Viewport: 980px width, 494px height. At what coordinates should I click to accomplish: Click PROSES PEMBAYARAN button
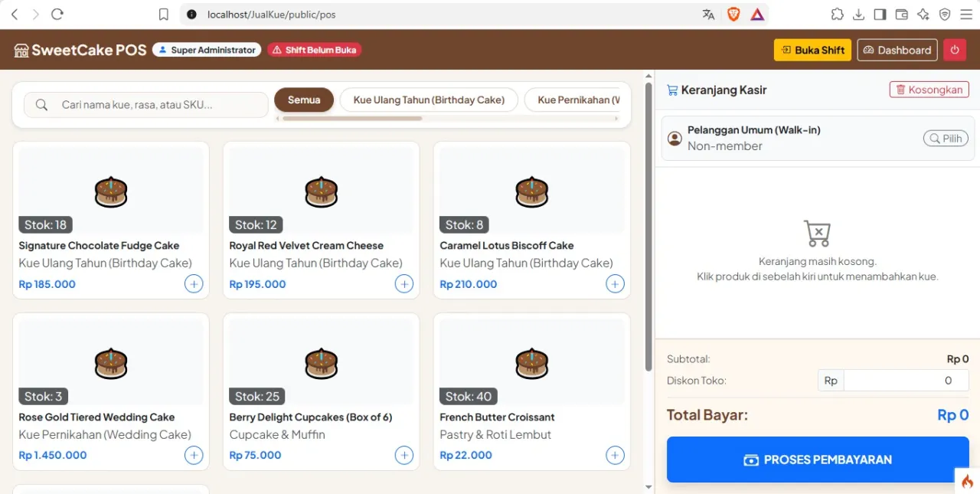coord(818,460)
